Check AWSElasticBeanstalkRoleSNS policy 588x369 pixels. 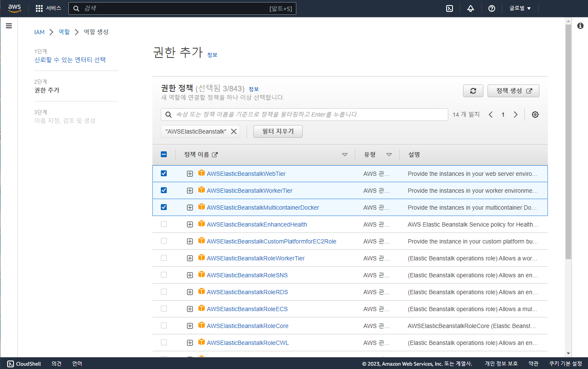pos(164,275)
